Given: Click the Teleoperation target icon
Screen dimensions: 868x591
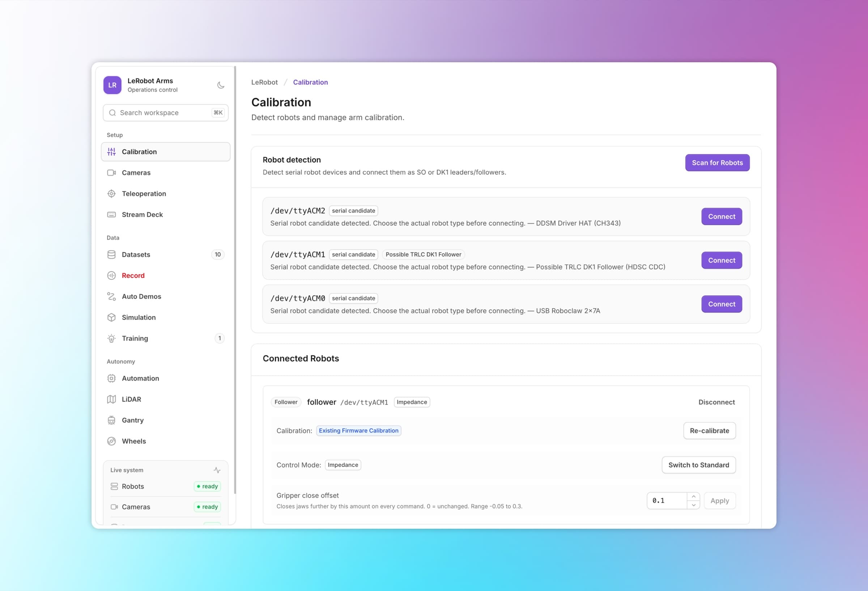Looking at the screenshot, I should coord(111,194).
